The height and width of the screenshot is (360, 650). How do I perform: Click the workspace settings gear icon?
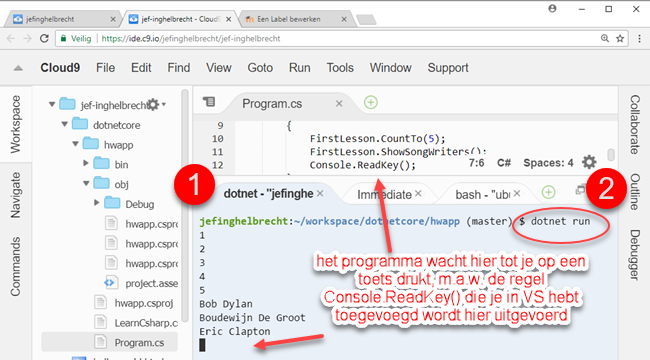(x=153, y=105)
